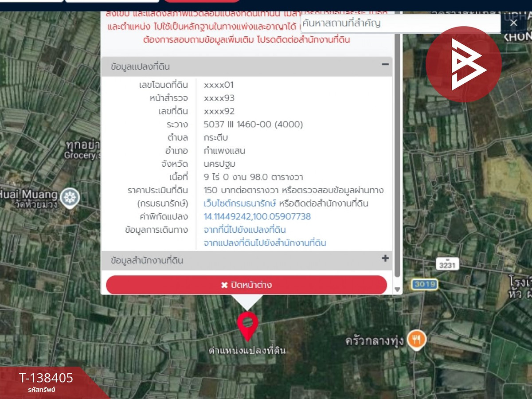Image resolution: width=532 pixels, height=399 pixels.
Task: Click the red land parcel pin marker
Action: pyautogui.click(x=247, y=323)
